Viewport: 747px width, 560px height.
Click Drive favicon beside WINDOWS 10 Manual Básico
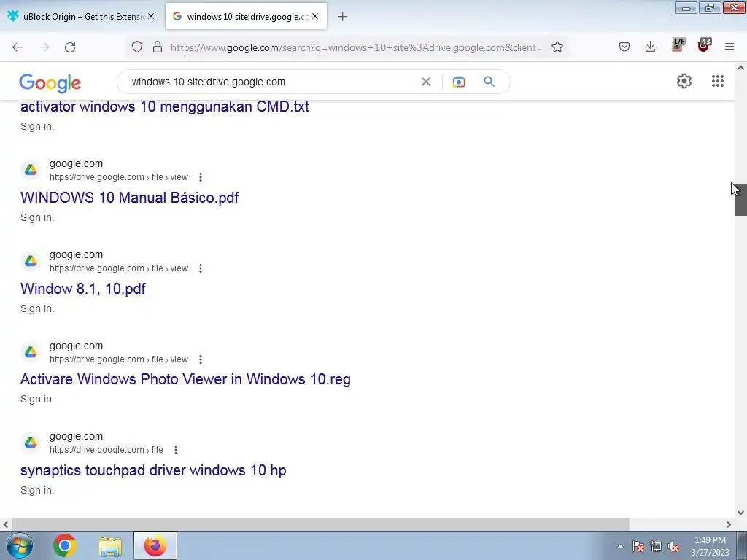(31, 170)
